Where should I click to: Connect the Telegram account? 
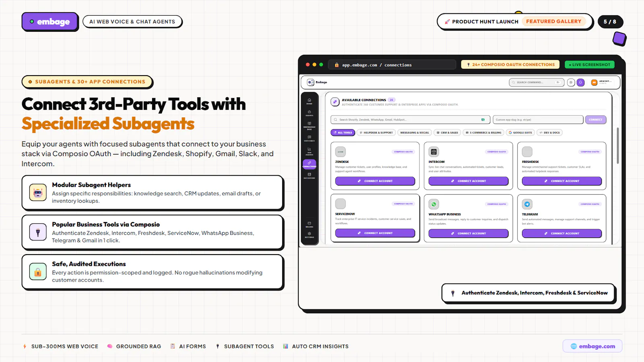tap(562, 233)
